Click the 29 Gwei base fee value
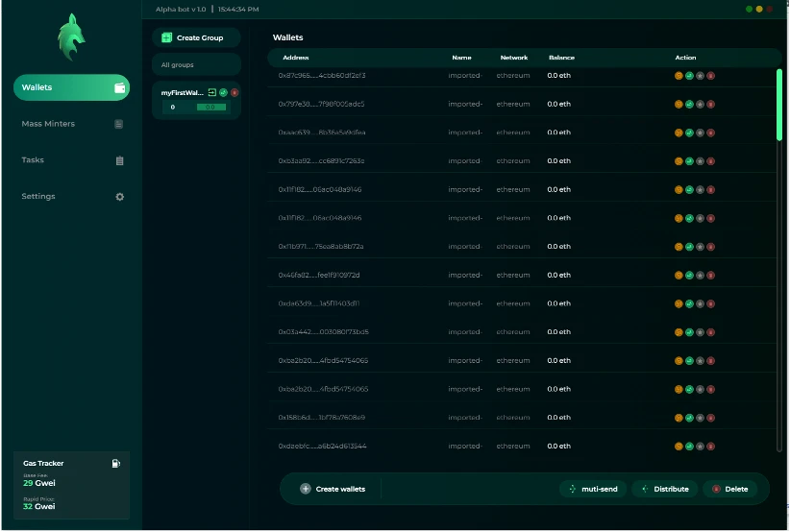 click(39, 483)
